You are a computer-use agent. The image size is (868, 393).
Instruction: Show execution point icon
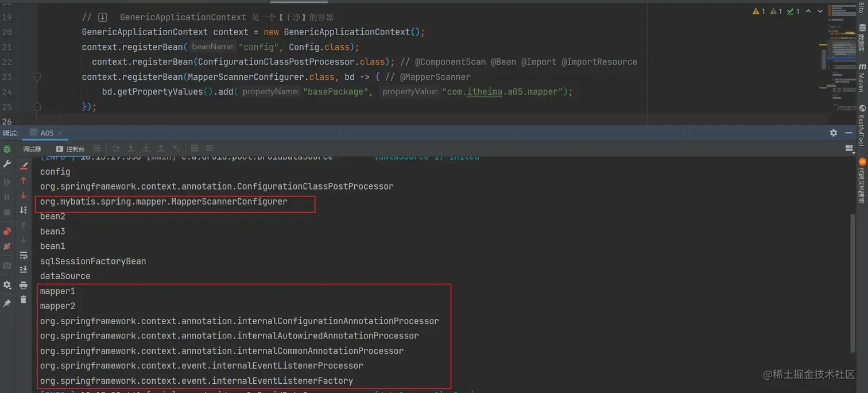point(116,148)
